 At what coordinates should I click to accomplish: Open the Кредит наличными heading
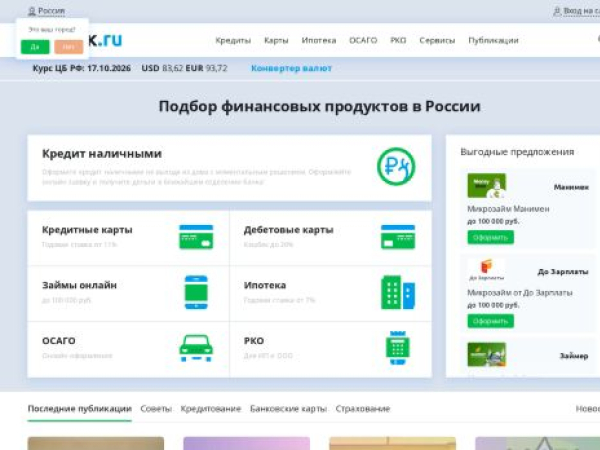tap(102, 153)
